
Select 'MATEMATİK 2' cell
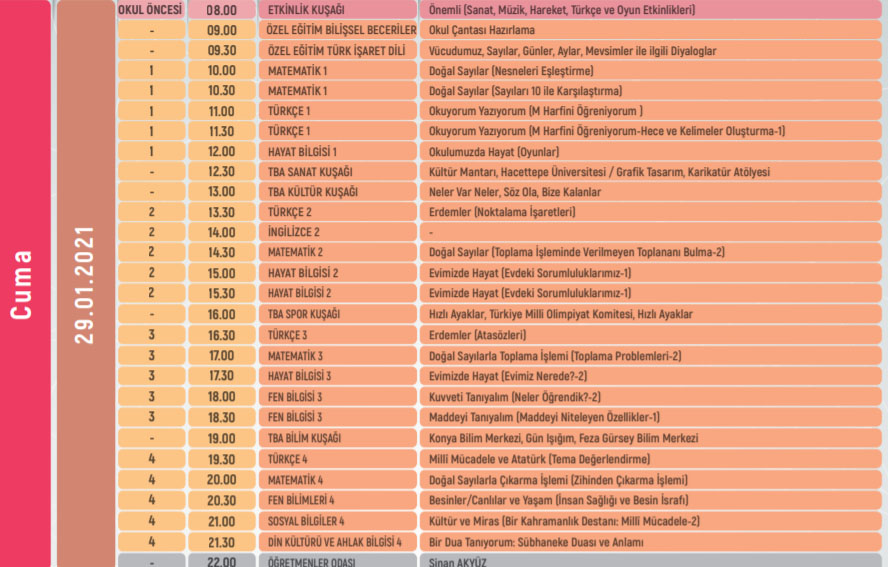[338, 252]
